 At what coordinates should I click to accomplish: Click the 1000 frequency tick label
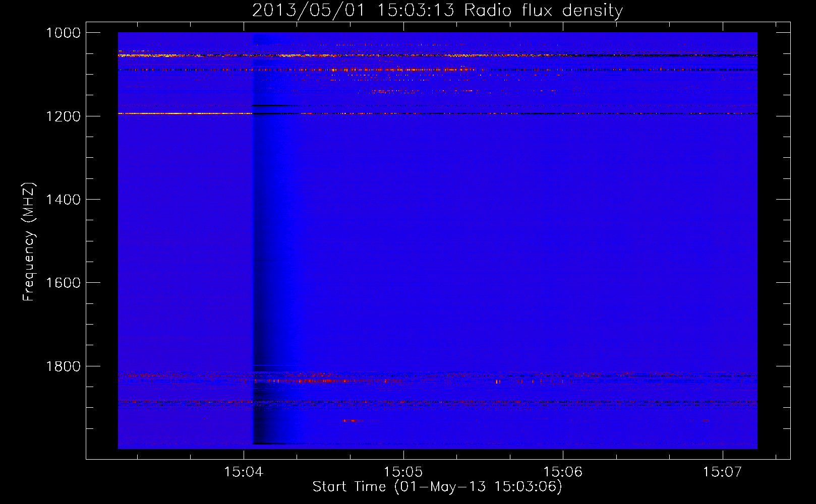pyautogui.click(x=63, y=33)
